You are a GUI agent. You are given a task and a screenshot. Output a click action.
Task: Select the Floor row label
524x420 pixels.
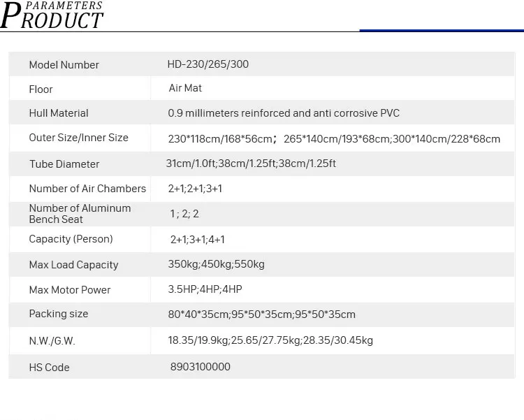coord(41,89)
